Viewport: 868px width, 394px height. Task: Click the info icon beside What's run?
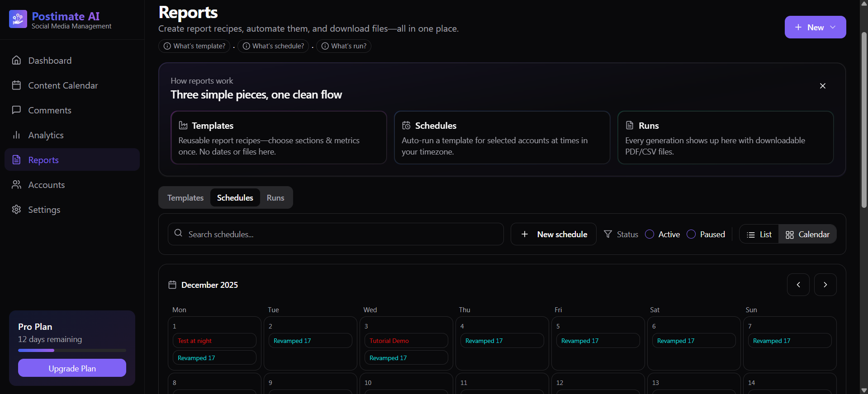point(325,46)
